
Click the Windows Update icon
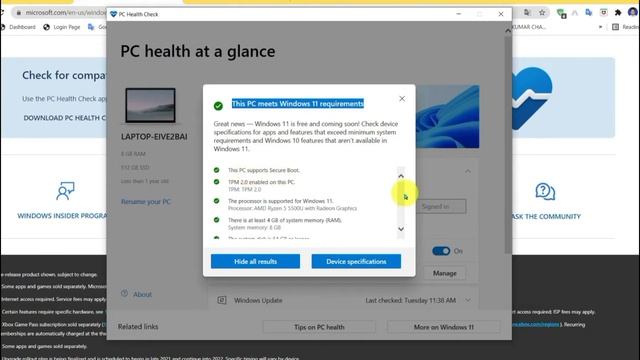pos(222,300)
